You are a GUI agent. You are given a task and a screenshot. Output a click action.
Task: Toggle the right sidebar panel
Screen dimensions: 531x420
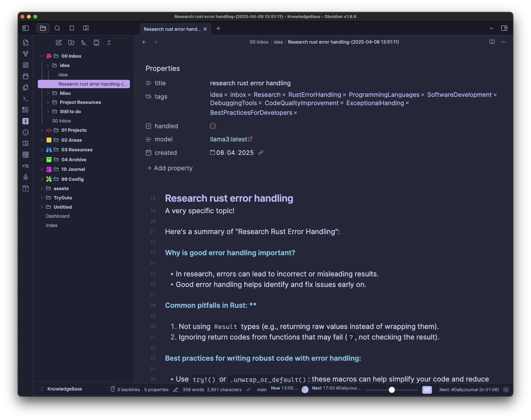pos(504,28)
